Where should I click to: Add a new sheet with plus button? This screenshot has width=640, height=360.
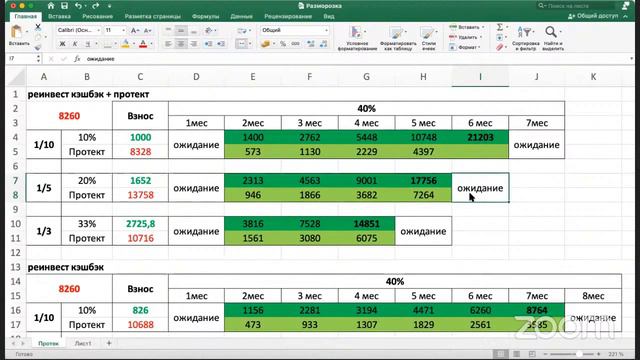click(x=109, y=343)
